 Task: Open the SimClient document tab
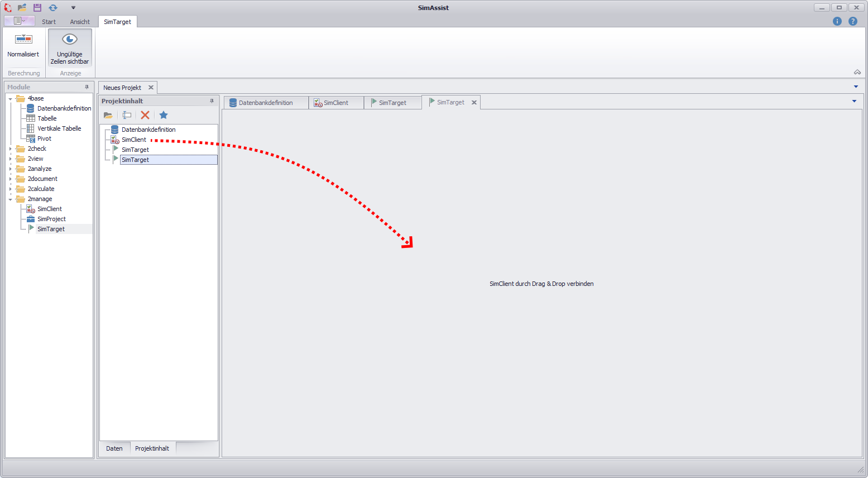pyautogui.click(x=336, y=103)
